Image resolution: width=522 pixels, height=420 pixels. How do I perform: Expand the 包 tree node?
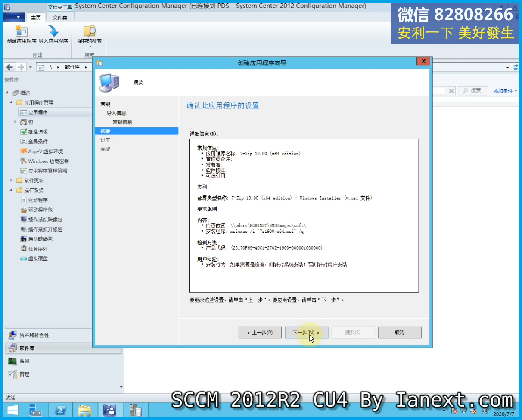pyautogui.click(x=15, y=122)
